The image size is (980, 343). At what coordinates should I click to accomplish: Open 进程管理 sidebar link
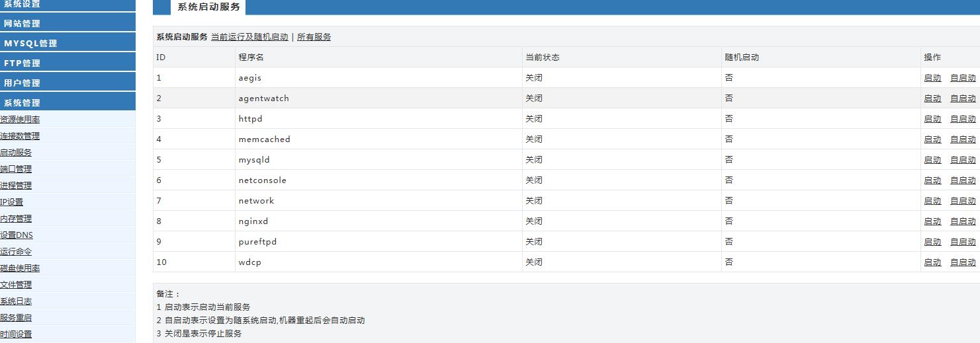click(x=16, y=186)
